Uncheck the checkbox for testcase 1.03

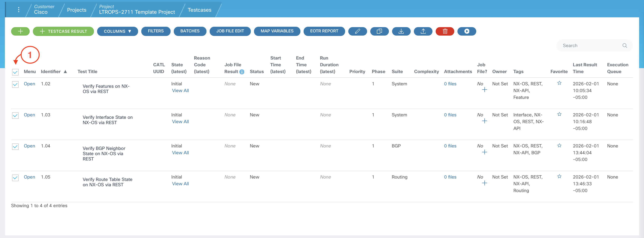(x=15, y=115)
